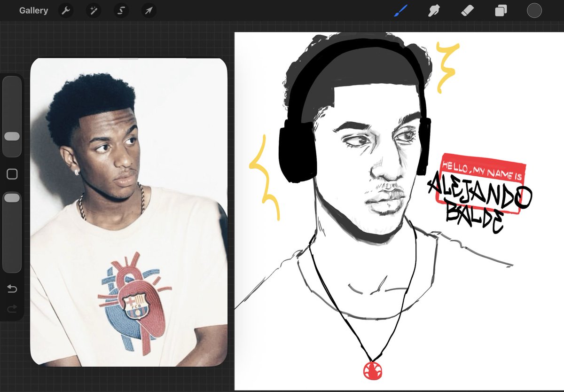The height and width of the screenshot is (392, 564).
Task: Open the Layers panel
Action: coord(501,10)
